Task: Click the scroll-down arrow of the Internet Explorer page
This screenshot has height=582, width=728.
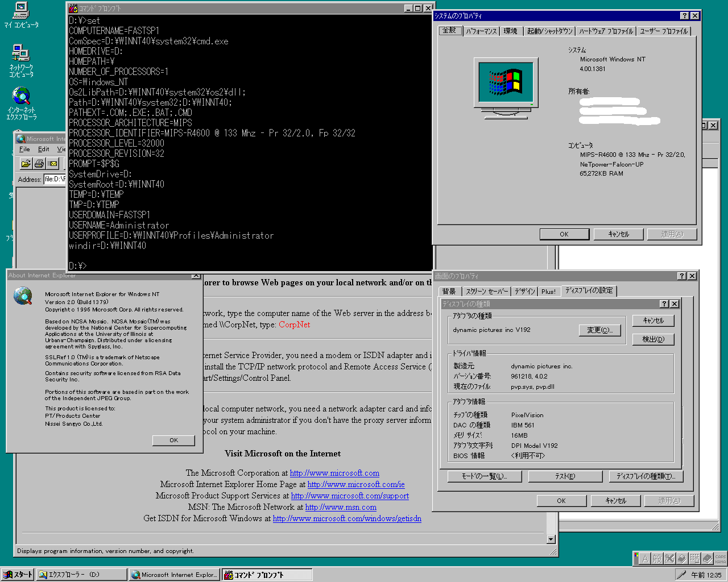Action: [551, 539]
